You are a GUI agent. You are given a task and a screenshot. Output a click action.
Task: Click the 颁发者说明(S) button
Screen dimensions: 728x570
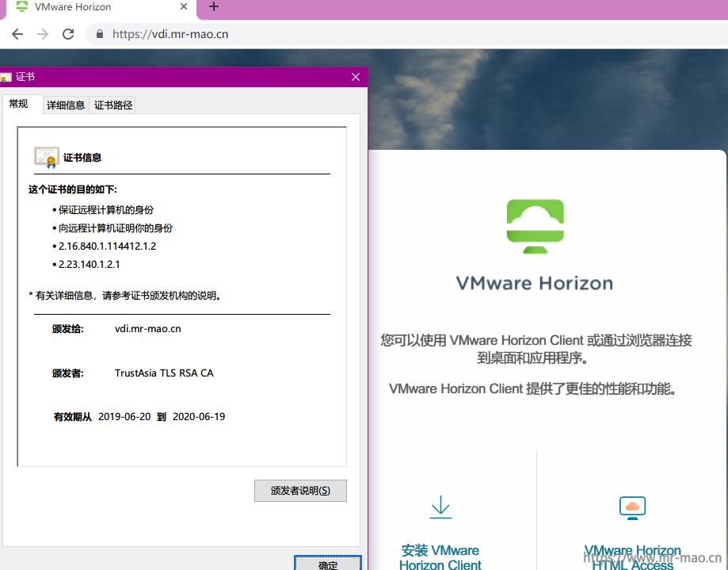(x=300, y=491)
